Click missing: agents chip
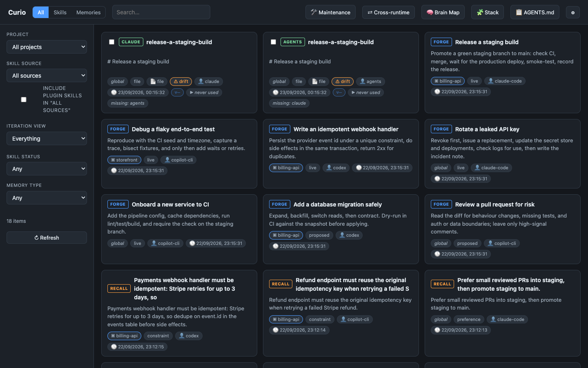This screenshot has width=588, height=368. (128, 103)
